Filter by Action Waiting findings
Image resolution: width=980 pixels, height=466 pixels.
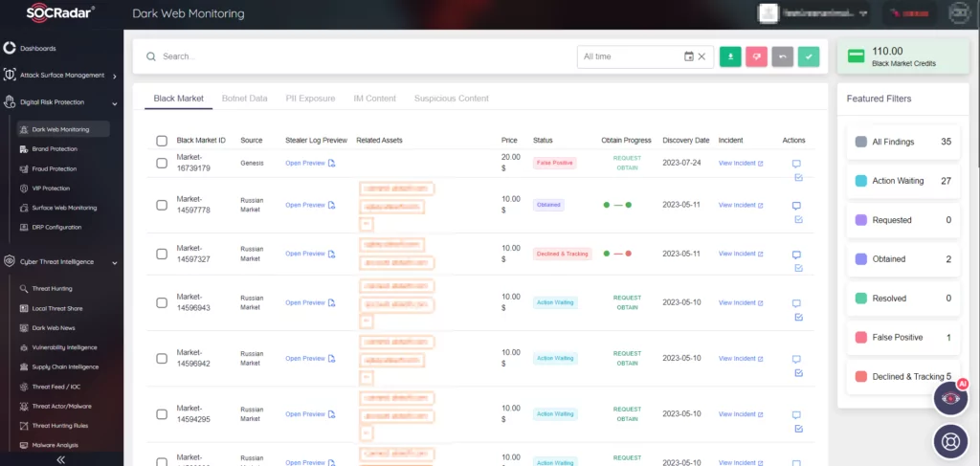(x=903, y=181)
